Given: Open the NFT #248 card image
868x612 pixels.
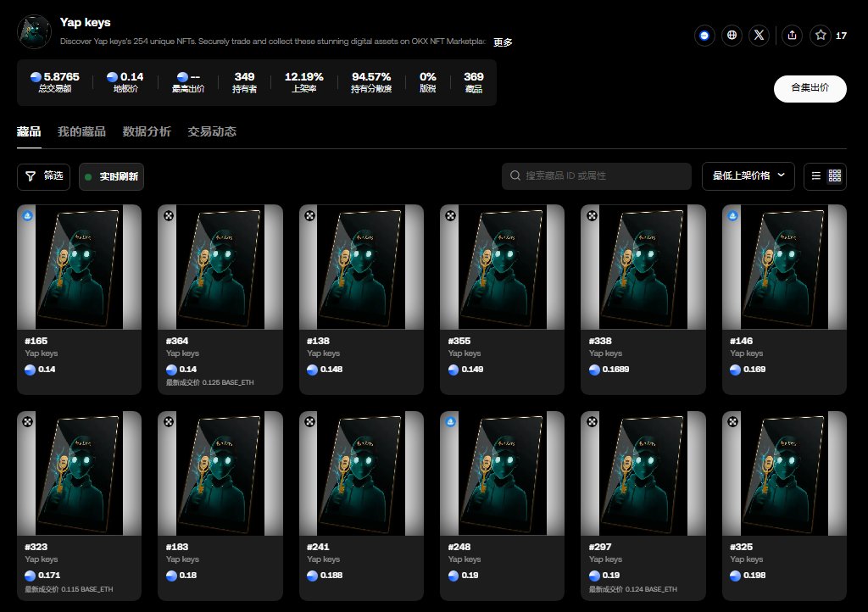Looking at the screenshot, I should (502, 473).
